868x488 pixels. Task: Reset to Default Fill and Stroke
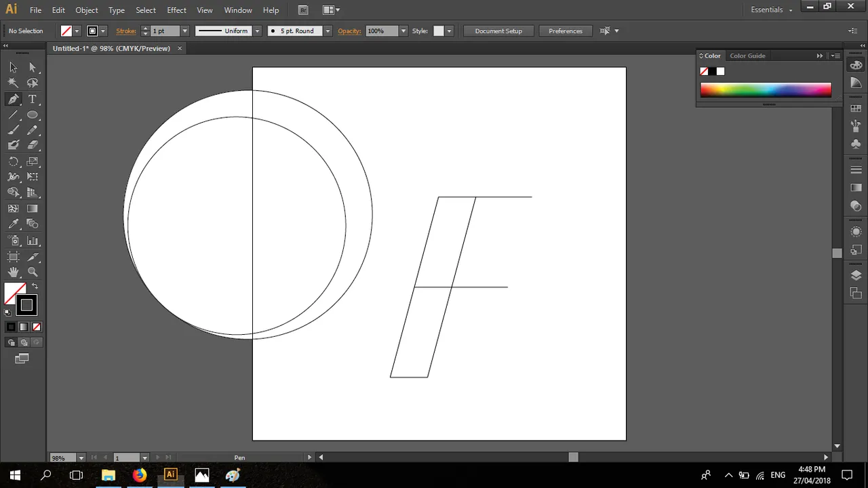[x=7, y=312]
